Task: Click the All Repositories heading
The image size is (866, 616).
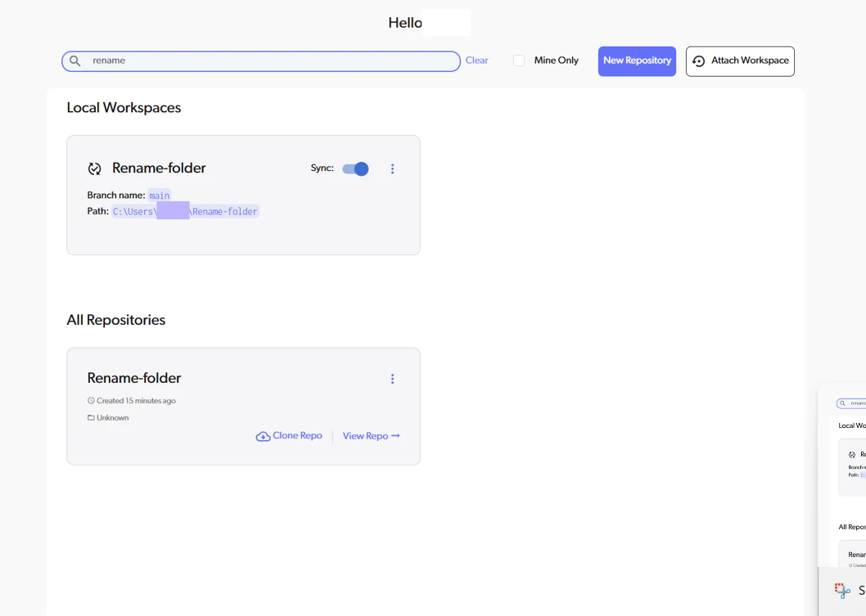Action: (x=116, y=320)
